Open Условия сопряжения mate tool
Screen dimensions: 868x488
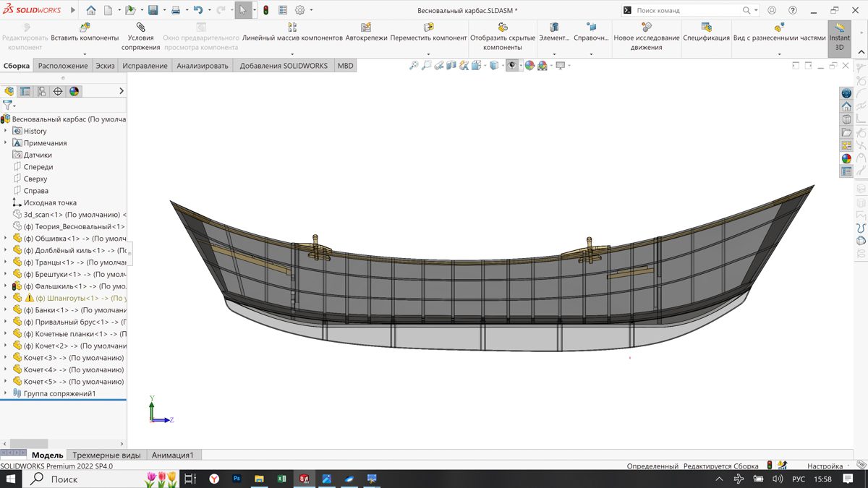point(140,27)
